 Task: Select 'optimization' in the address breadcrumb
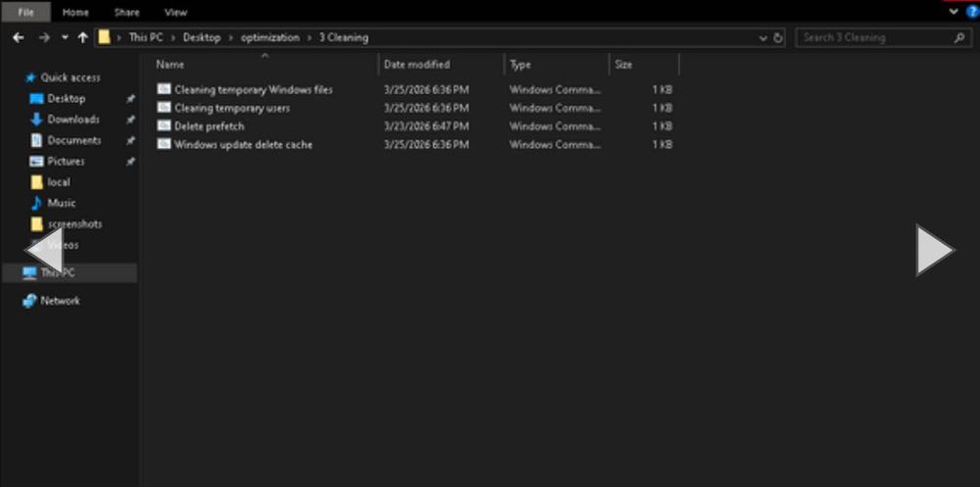click(x=270, y=37)
